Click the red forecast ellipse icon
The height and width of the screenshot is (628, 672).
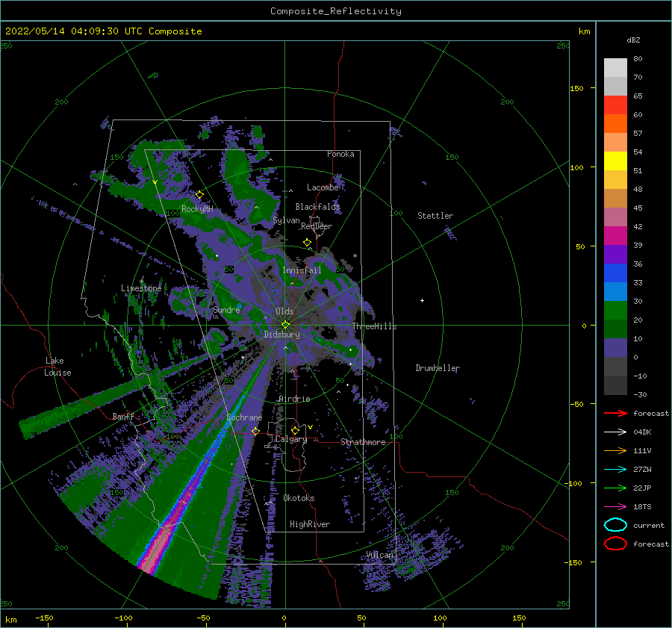tap(615, 544)
